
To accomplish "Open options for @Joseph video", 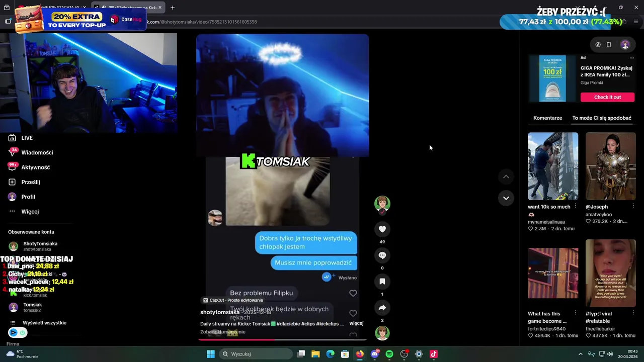I will pyautogui.click(x=633, y=207).
